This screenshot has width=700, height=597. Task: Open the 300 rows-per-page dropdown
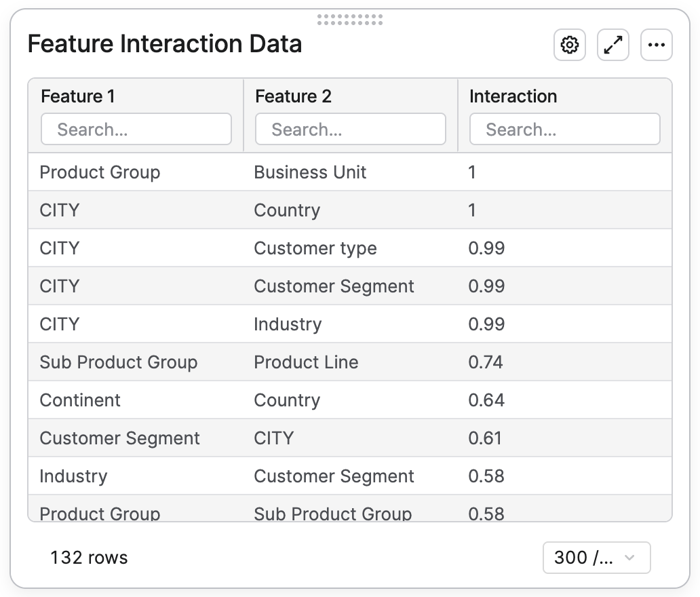tap(596, 557)
